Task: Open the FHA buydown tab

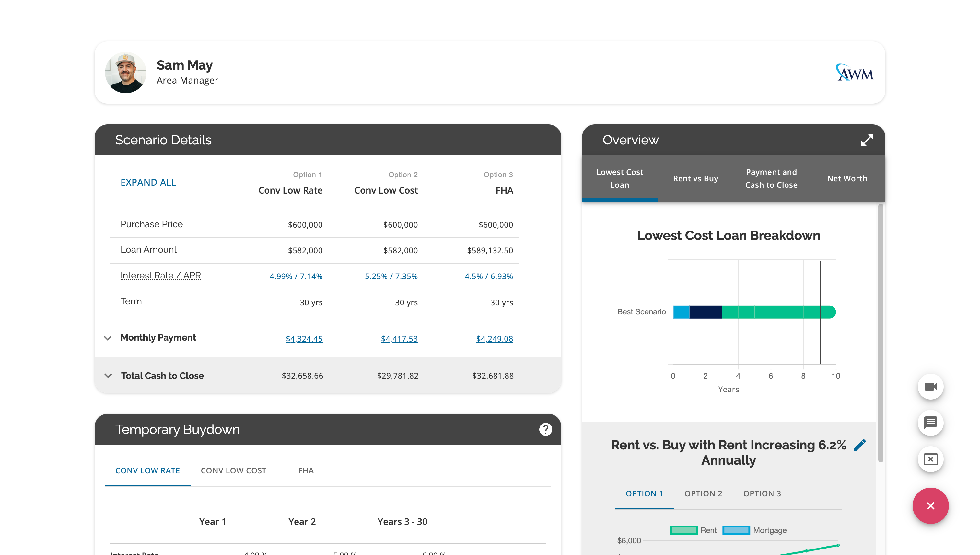Action: (x=306, y=470)
